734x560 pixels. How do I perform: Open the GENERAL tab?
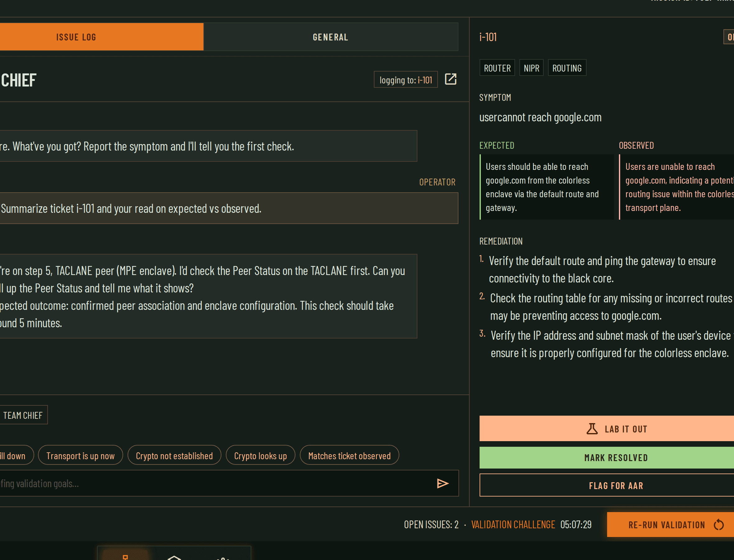(331, 37)
